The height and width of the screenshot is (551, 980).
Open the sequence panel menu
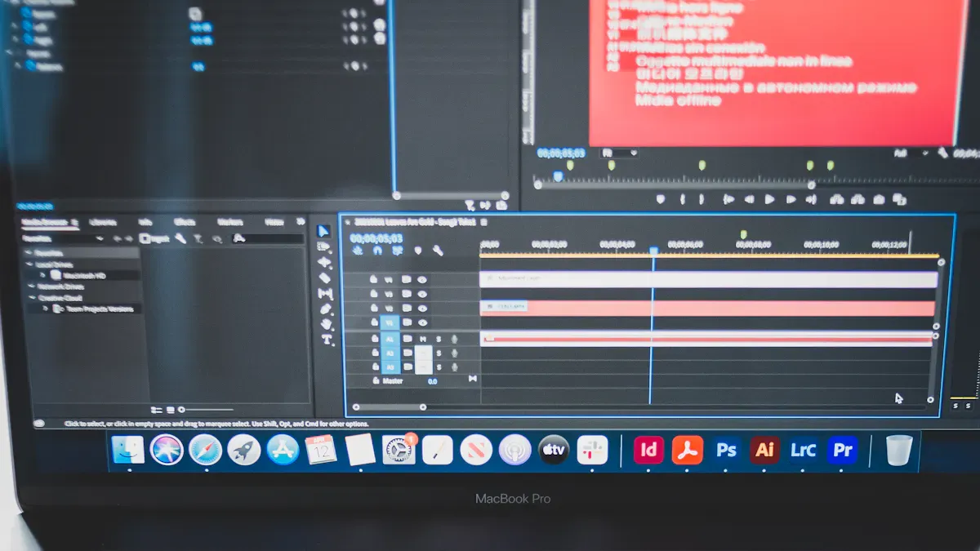(x=483, y=222)
